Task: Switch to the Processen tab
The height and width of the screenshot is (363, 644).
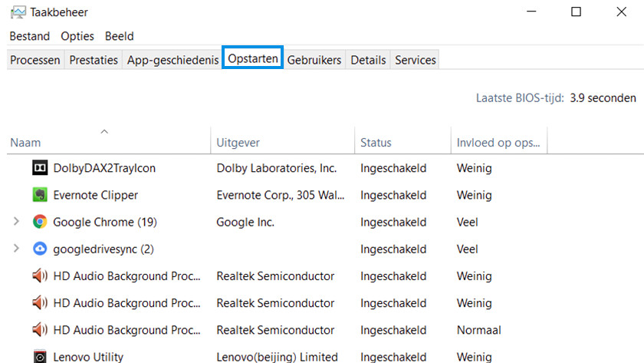Action: coord(35,60)
